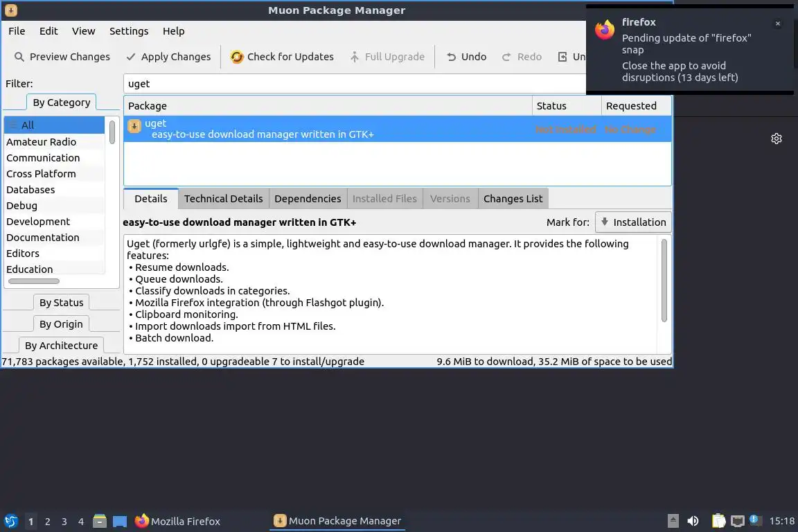
Task: Open the Settings menu
Action: pyautogui.click(x=129, y=31)
